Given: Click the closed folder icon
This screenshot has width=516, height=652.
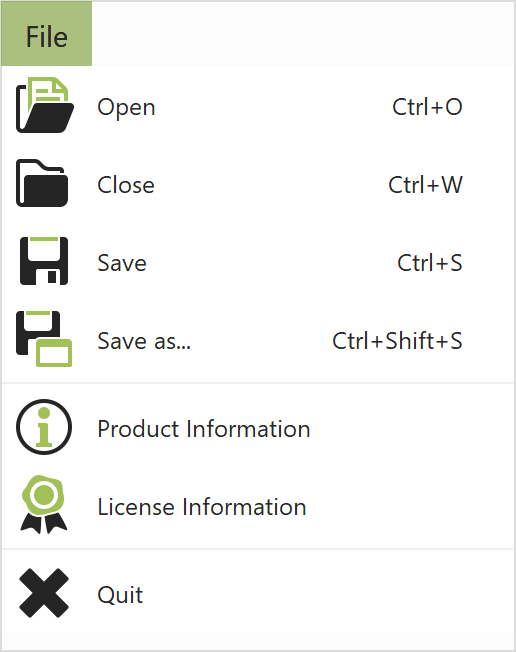Looking at the screenshot, I should [x=42, y=183].
